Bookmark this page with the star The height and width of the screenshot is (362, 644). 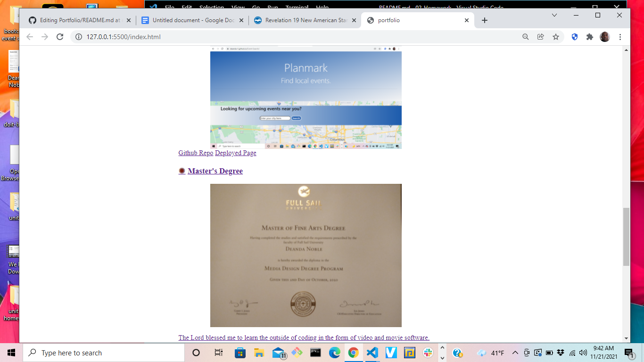[x=556, y=37]
